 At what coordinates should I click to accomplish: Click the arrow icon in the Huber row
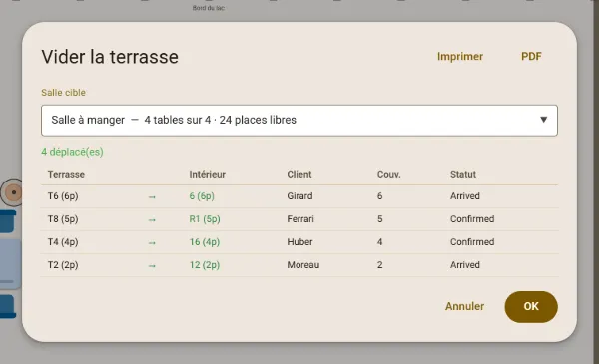152,243
